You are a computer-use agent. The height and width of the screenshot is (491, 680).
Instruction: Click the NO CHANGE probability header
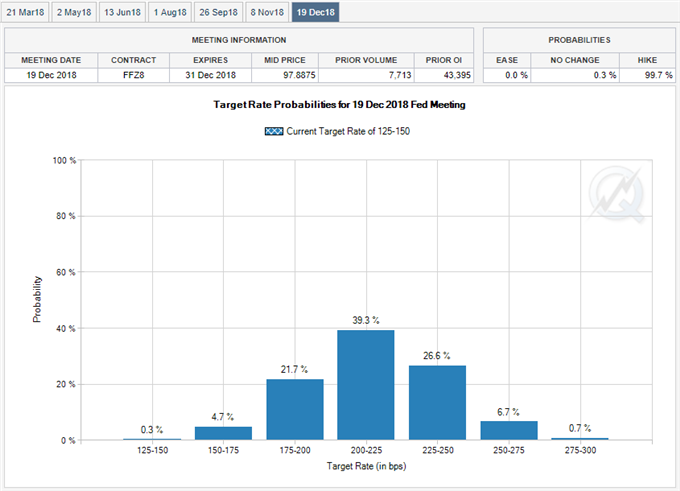575,60
